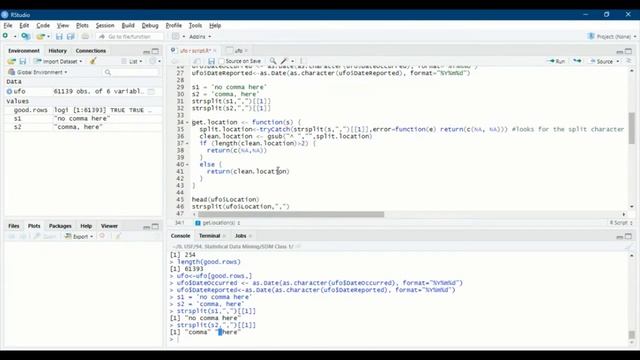Switch to Terminal tab
This screenshot has width=640, height=360.
coord(209,236)
